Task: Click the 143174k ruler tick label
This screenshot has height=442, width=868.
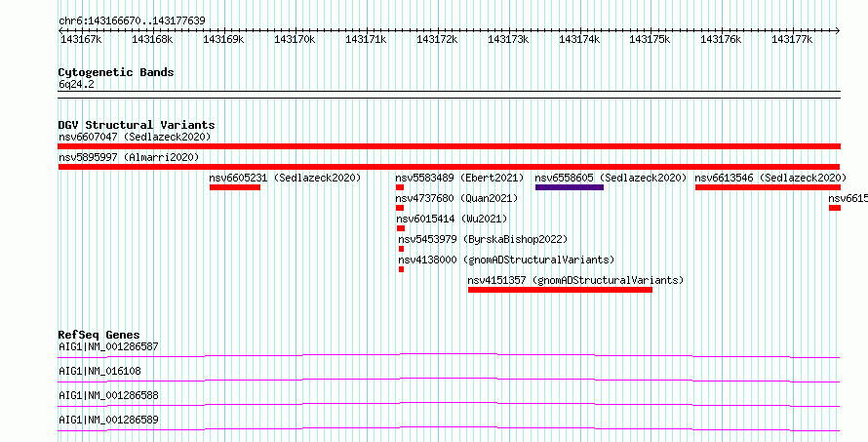Action: point(579,40)
